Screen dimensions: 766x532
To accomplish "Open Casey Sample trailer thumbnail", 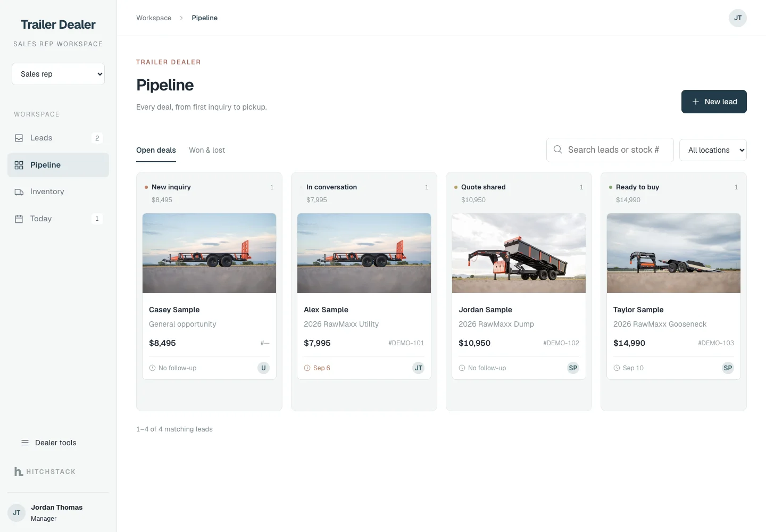I will [x=209, y=253].
